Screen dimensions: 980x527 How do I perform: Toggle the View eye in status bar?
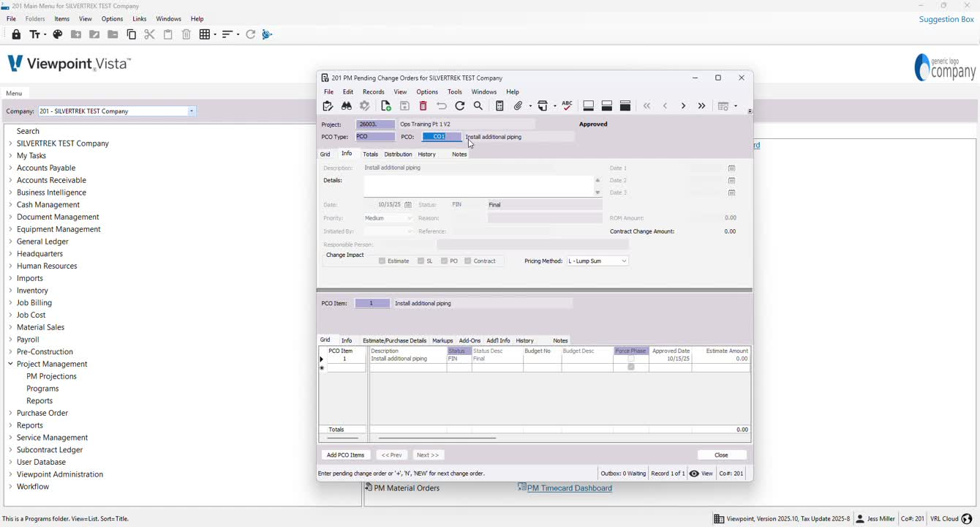coord(694,474)
